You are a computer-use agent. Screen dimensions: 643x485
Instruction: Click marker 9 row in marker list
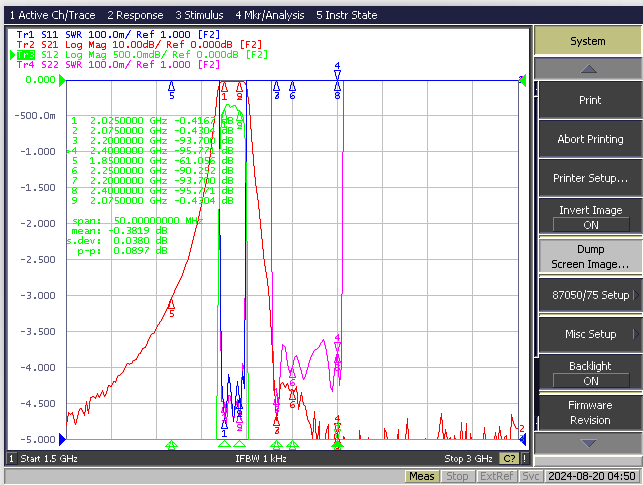pos(152,200)
